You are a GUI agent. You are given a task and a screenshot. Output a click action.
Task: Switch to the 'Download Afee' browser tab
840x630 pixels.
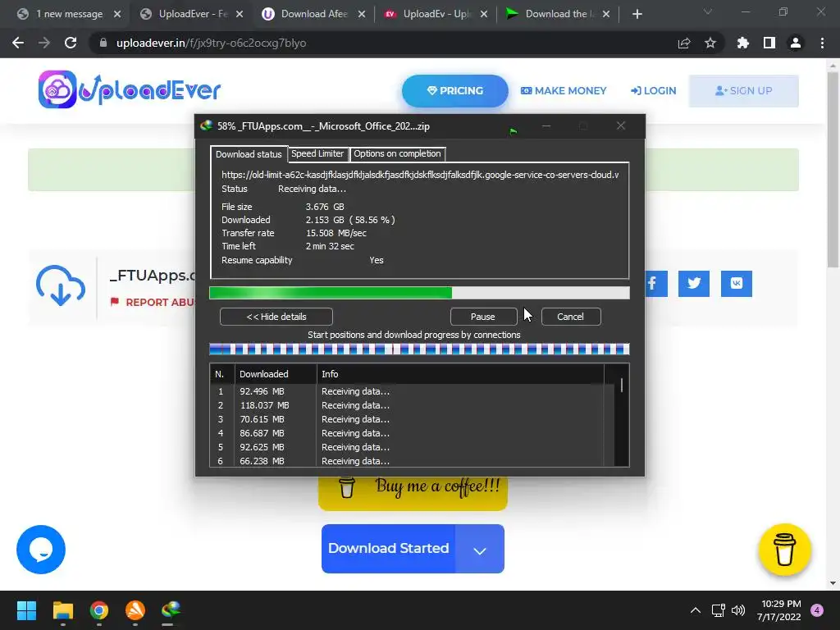pos(314,14)
